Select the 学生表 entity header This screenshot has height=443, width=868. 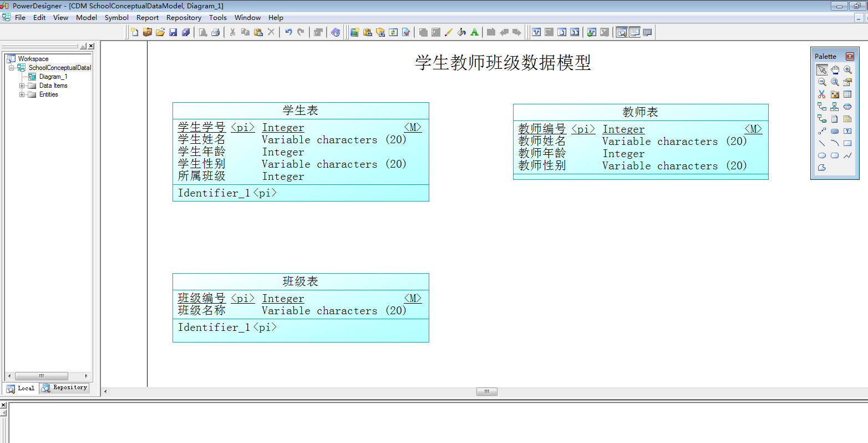pyautogui.click(x=301, y=110)
